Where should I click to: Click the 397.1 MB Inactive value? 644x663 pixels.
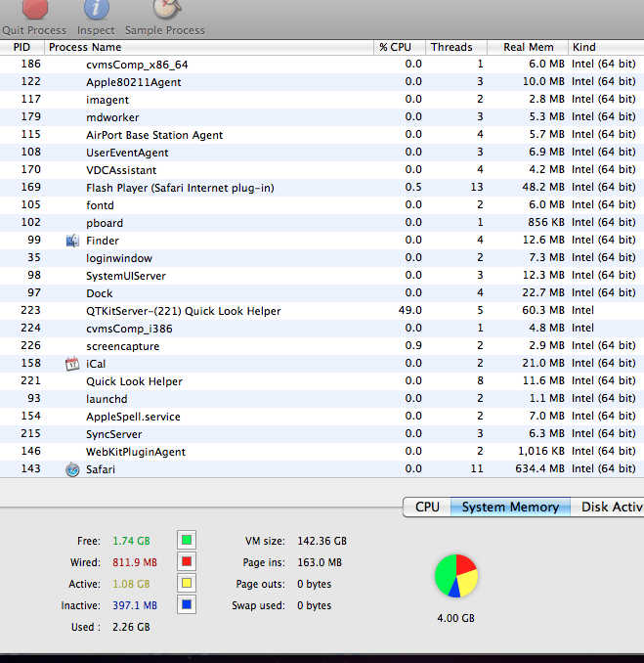point(135,605)
